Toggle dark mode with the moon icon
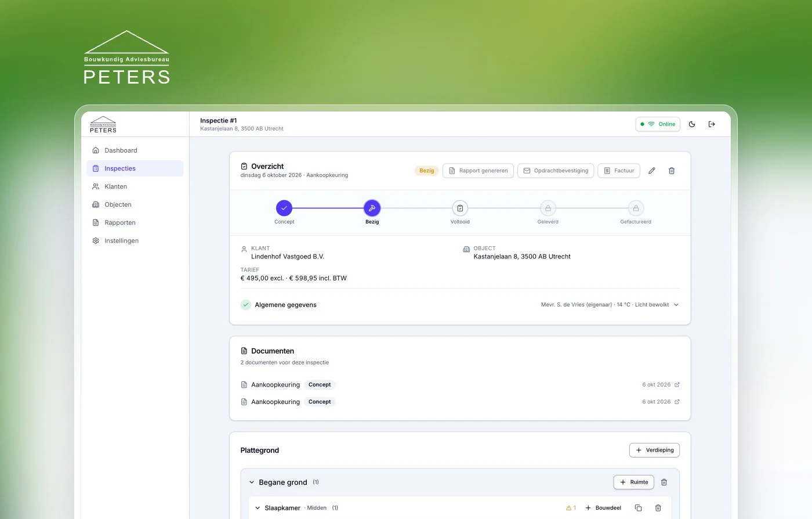The image size is (812, 519). click(x=692, y=124)
